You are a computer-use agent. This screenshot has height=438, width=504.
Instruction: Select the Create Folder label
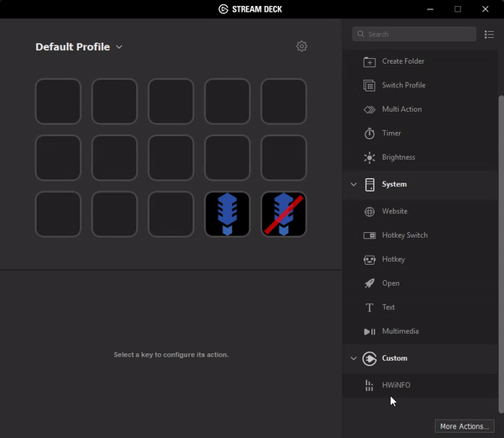pyautogui.click(x=403, y=61)
